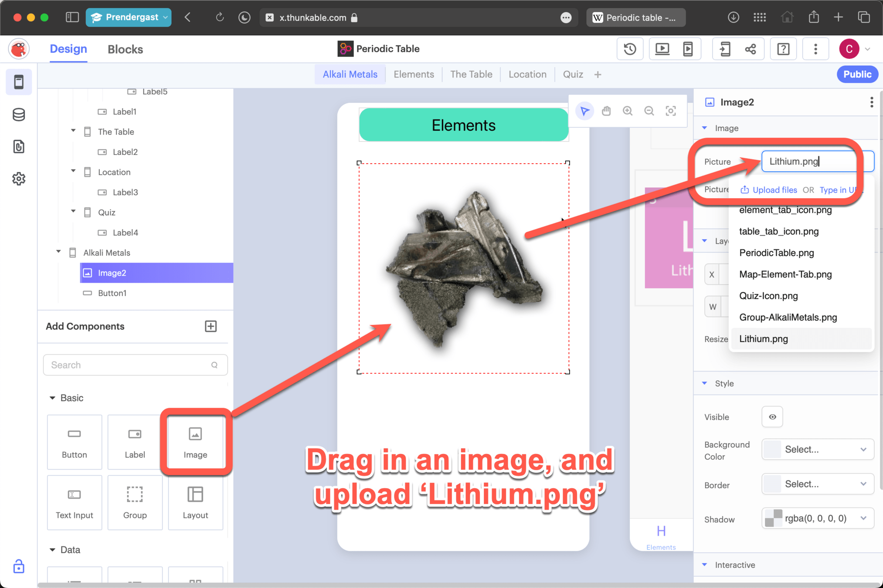The image size is (883, 588).
Task: Toggle the Visible eye button
Action: [772, 417]
